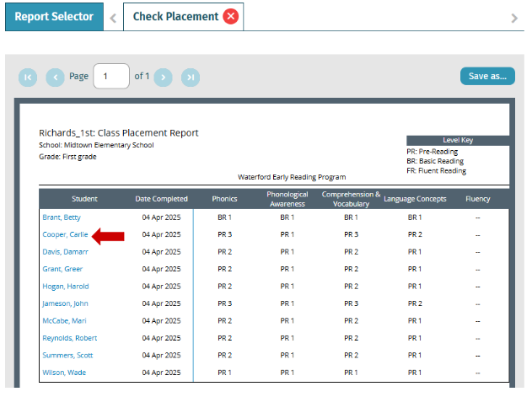Viewport: 532px width, 397px height.
Task: Click Jameson, John's Comprehension value PR 3
Action: (x=352, y=303)
